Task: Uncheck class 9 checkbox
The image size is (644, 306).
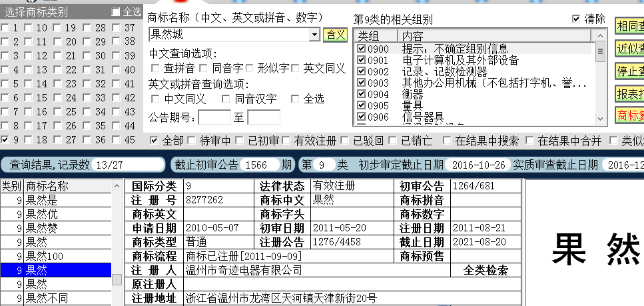Action: tap(5, 140)
